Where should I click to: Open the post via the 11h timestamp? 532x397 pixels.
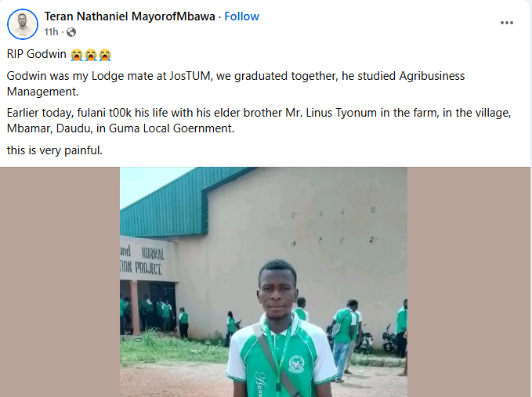tap(51, 32)
